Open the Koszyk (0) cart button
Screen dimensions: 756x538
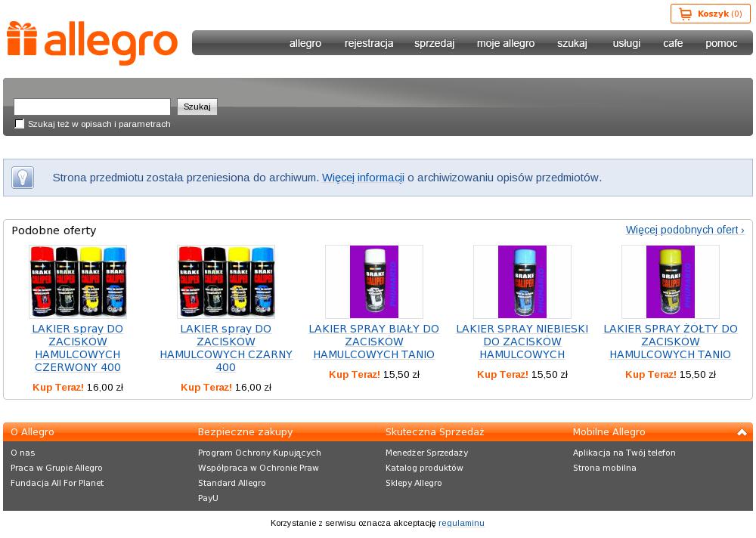711,14
